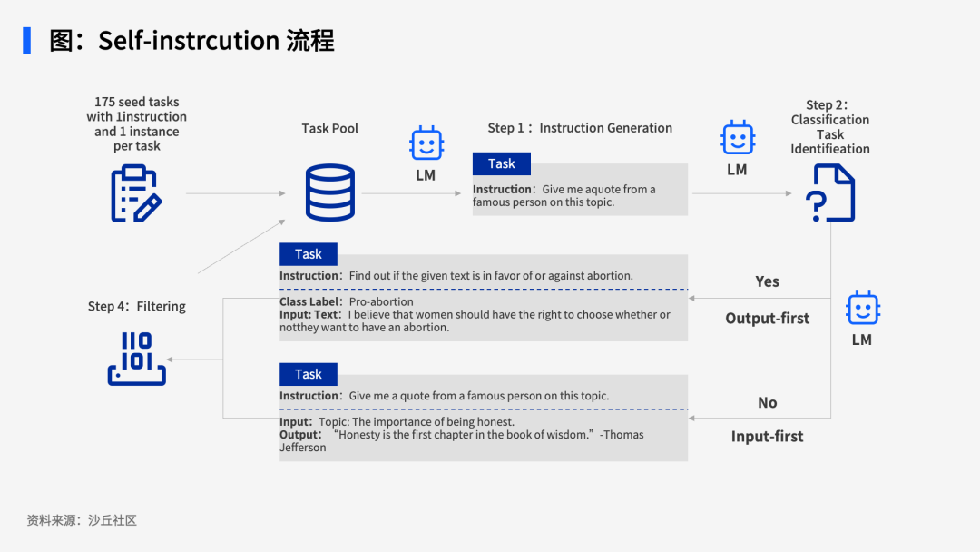Click the LM robot icon near Step 2
The height and width of the screenshot is (552, 980).
738,137
